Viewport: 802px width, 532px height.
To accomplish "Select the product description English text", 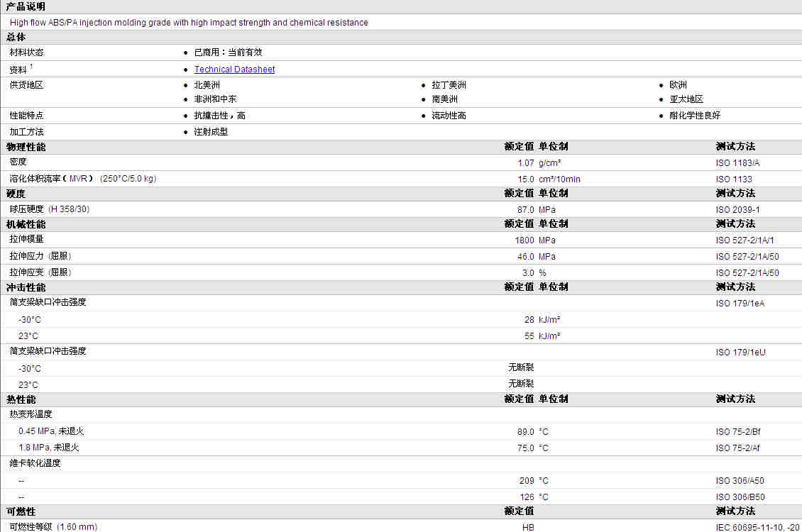I will (189, 23).
